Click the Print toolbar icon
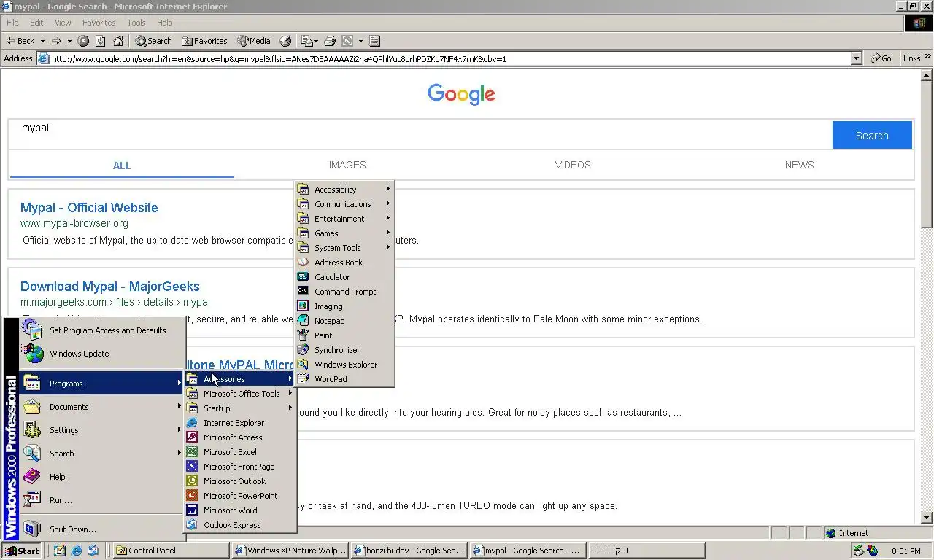The width and height of the screenshot is (934, 560). pos(329,41)
